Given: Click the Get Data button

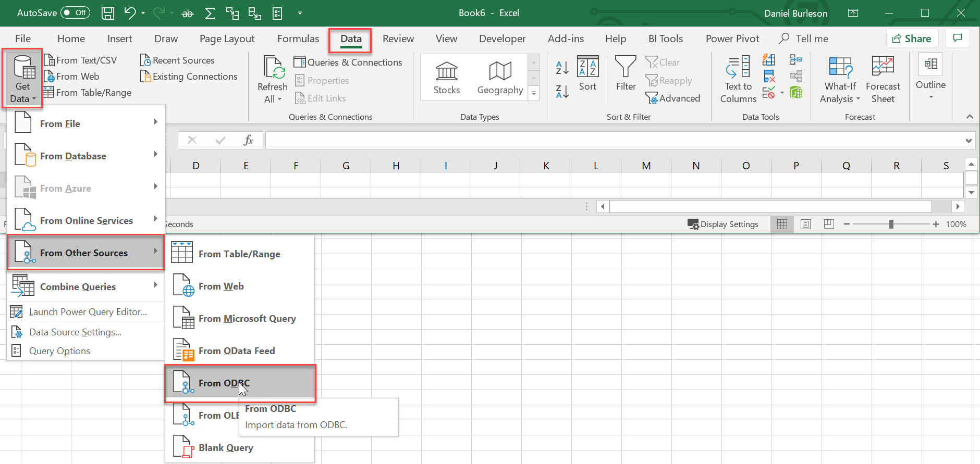Looking at the screenshot, I should [22, 79].
